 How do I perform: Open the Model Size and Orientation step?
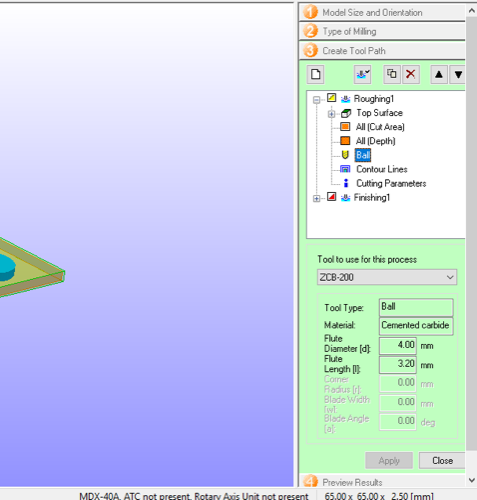click(x=382, y=12)
